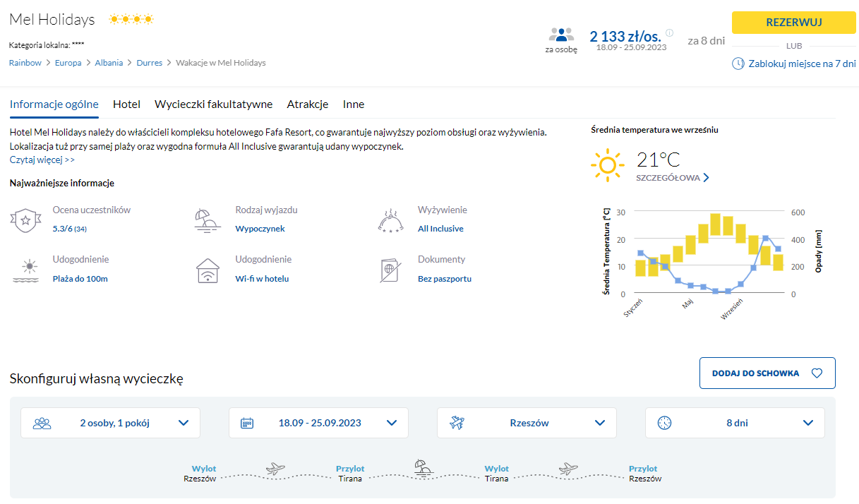Click the Ocena uczestników star badge icon
This screenshot has height=504, width=859.
(25, 220)
